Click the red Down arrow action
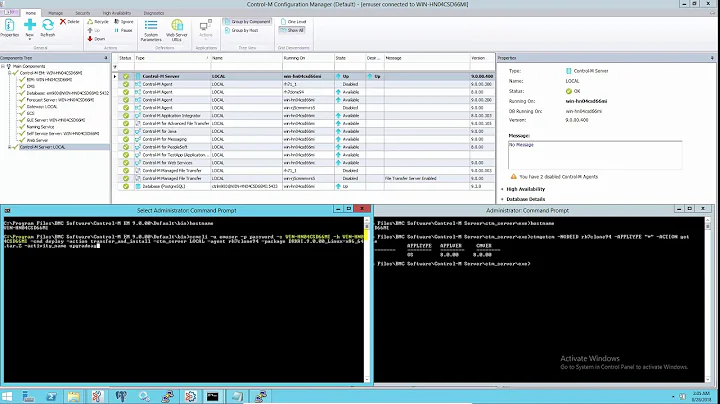The width and height of the screenshot is (720, 404). (96, 39)
